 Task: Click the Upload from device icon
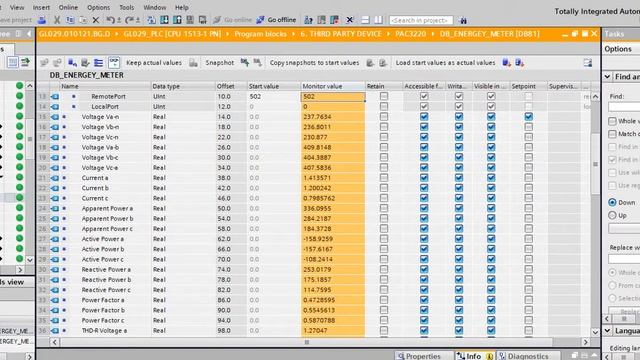point(177,20)
